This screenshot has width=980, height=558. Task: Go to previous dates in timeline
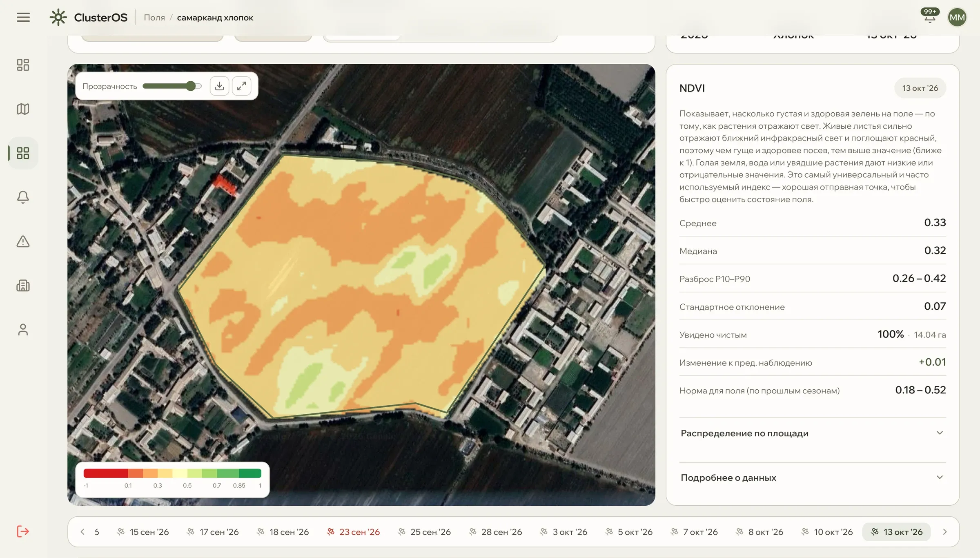[82, 531]
